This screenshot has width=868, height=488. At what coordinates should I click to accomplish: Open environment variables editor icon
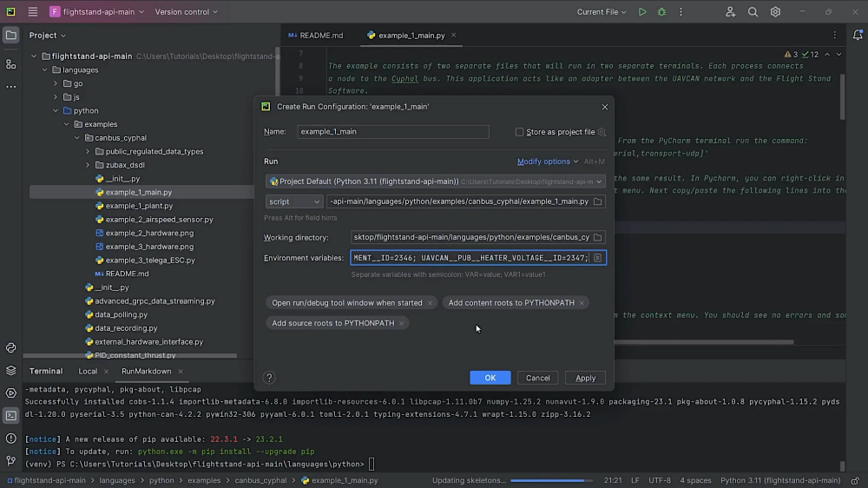point(597,258)
